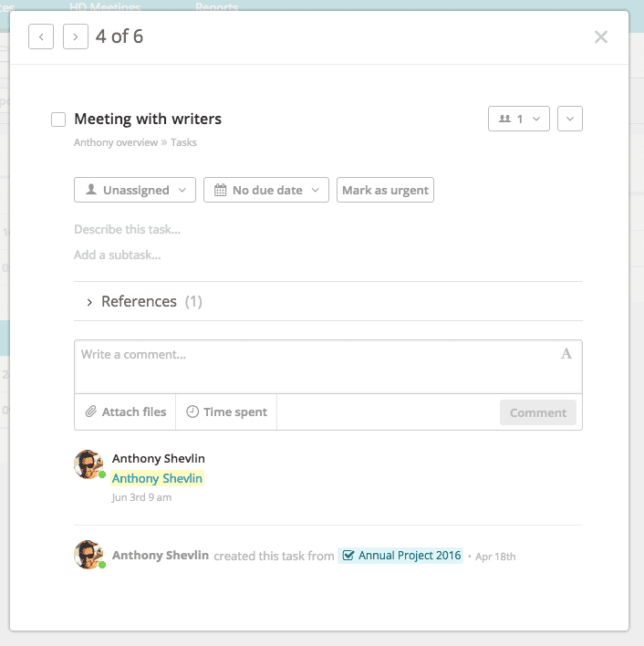Click Anthony Shevlin's avatar on the comment

88,464
